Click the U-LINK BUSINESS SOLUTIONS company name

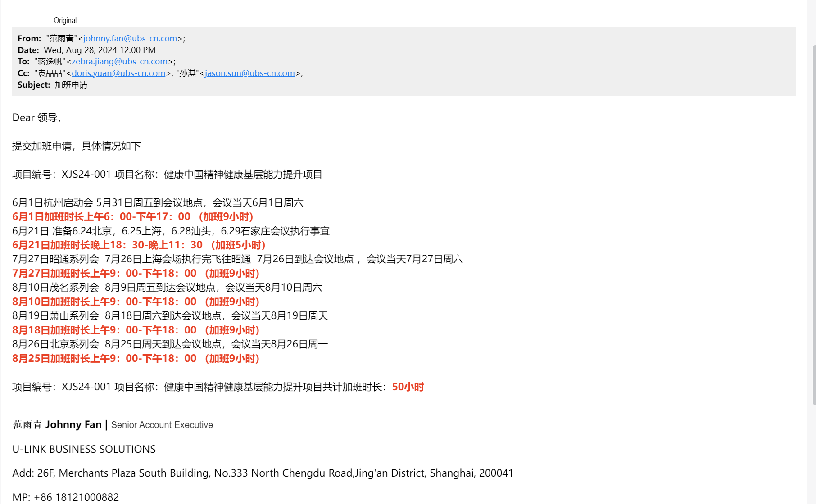coord(84,449)
